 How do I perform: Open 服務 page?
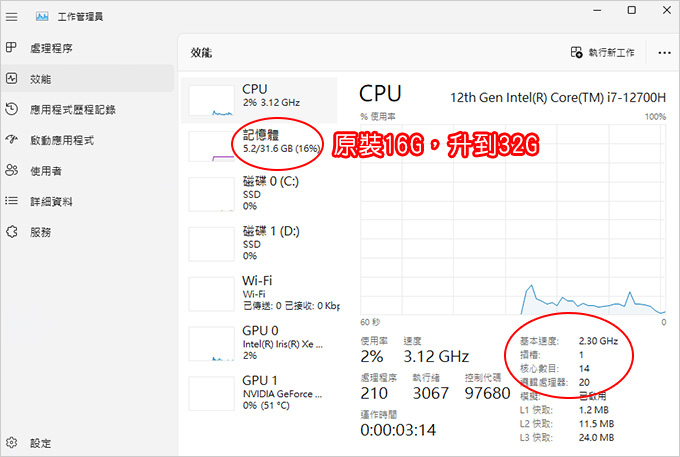click(x=88, y=232)
